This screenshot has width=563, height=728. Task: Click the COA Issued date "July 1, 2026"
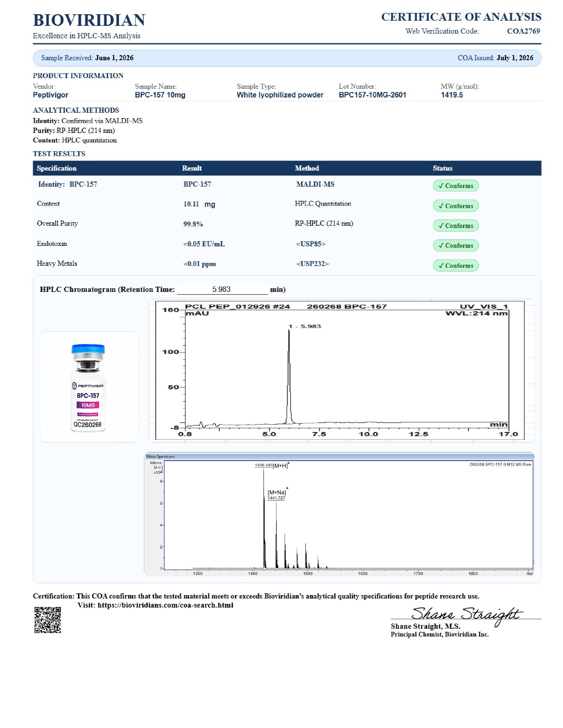(515, 58)
